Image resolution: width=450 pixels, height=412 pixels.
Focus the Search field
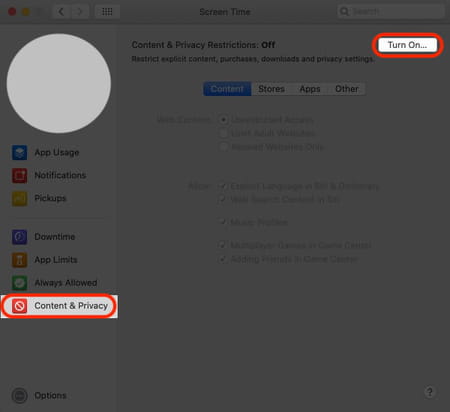coord(391,12)
